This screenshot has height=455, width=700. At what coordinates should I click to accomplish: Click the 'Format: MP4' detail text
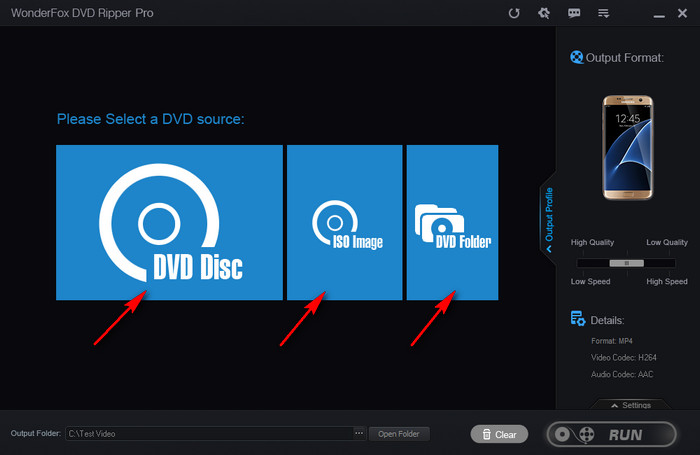coord(612,341)
